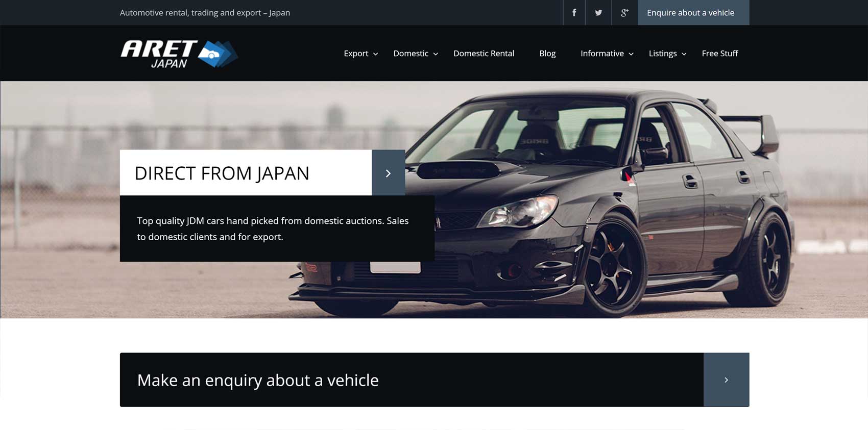The width and height of the screenshot is (868, 430).
Task: Open the Blog page
Action: (x=547, y=54)
